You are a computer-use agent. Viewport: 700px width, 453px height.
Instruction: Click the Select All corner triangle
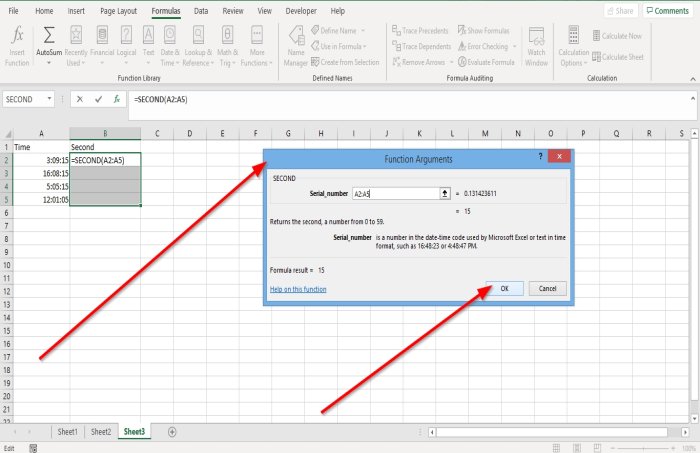7,133
